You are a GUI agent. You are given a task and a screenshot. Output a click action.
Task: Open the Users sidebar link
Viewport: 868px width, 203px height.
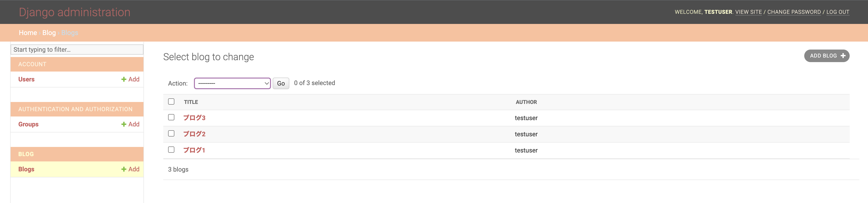point(26,79)
